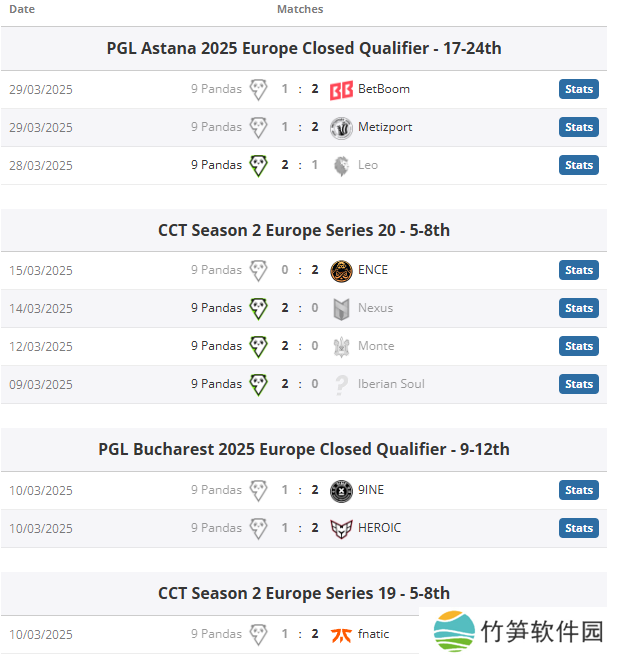Click the 9INE team logo
The image size is (619, 657).
pos(341,490)
